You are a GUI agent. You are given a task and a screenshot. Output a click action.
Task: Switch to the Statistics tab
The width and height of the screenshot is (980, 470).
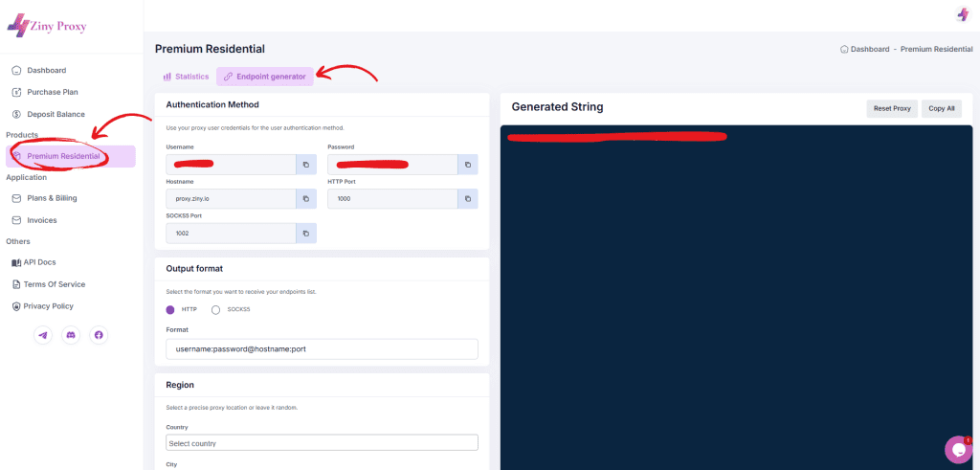pos(186,77)
